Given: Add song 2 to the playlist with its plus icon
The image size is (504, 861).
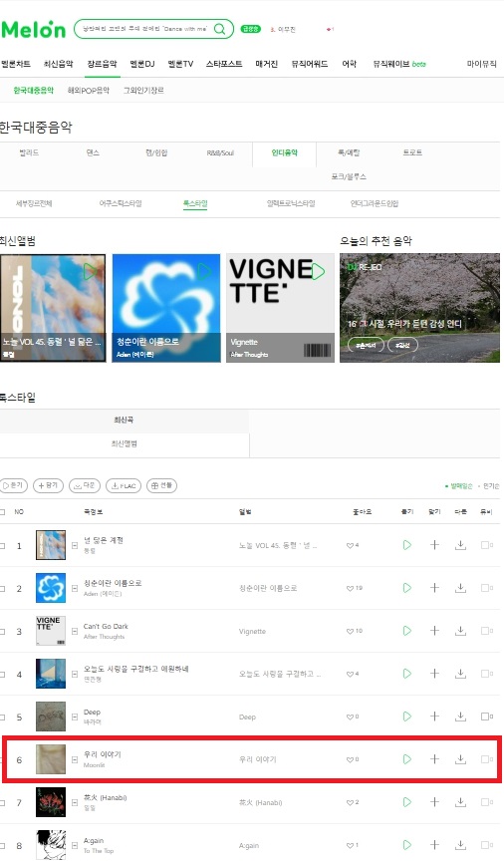Looking at the screenshot, I should 434,588.
